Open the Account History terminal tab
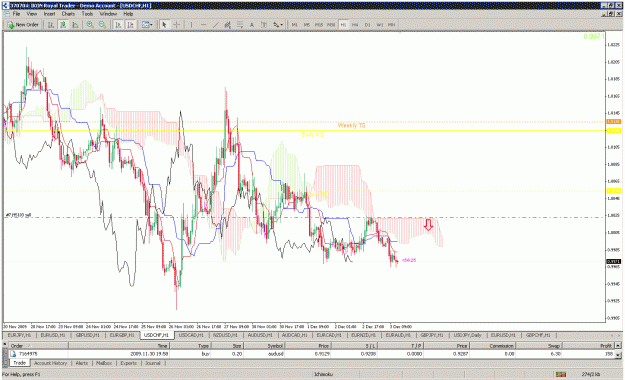 pos(50,363)
